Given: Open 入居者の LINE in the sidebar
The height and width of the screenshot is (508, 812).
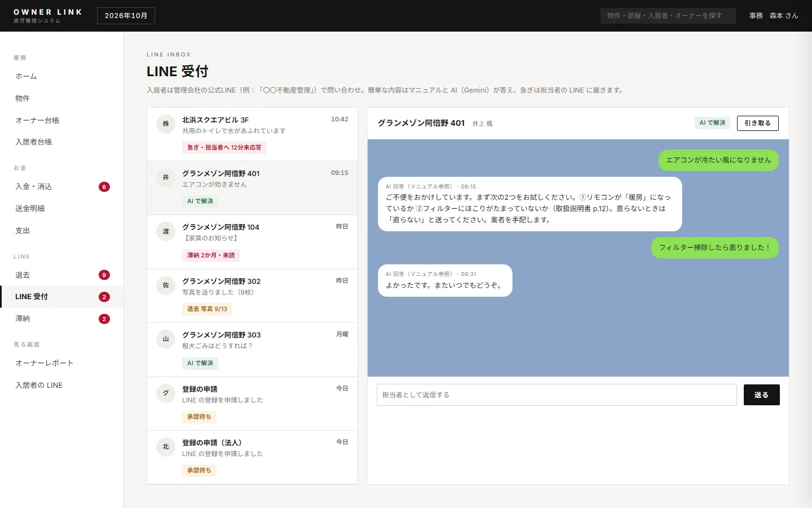Looking at the screenshot, I should point(61,385).
